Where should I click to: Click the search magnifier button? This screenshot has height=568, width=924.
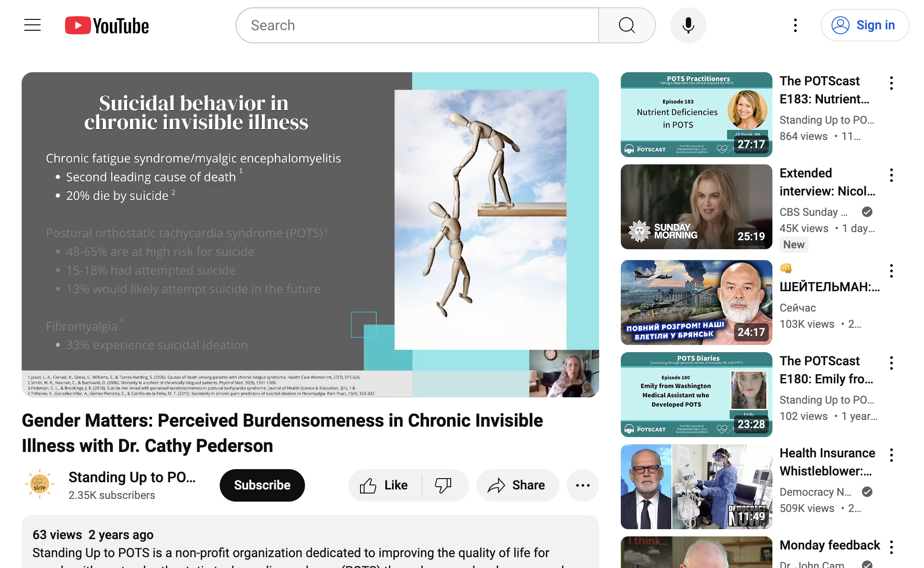(x=627, y=25)
